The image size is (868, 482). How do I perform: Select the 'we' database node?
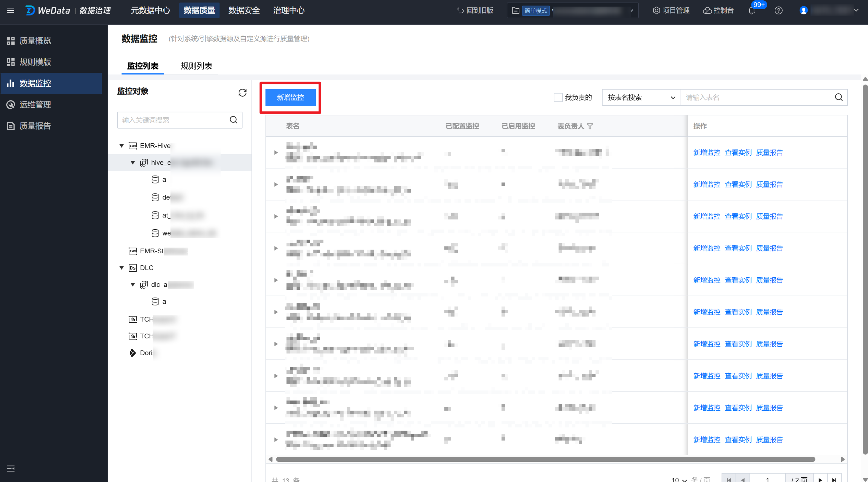(x=183, y=233)
